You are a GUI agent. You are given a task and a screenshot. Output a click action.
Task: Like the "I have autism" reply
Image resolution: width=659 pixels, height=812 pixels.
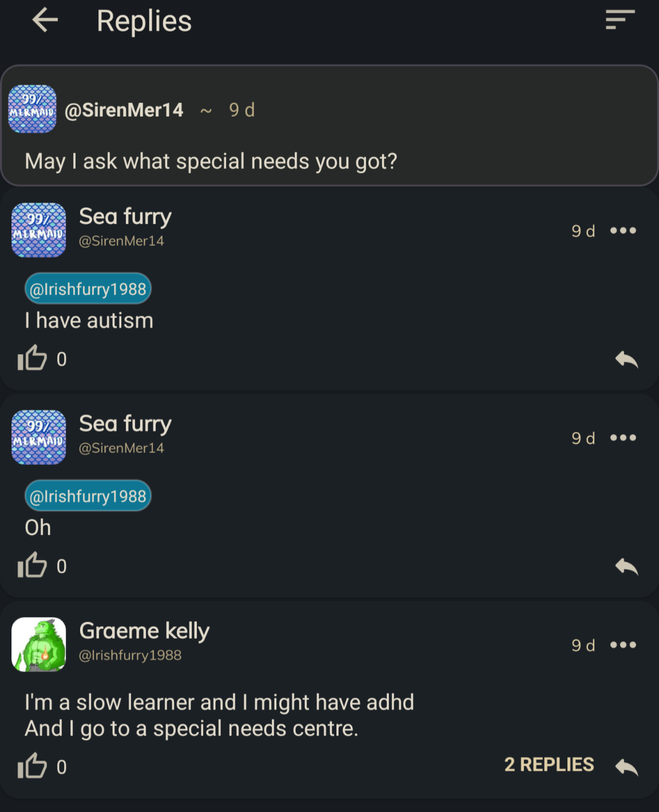pos(32,359)
